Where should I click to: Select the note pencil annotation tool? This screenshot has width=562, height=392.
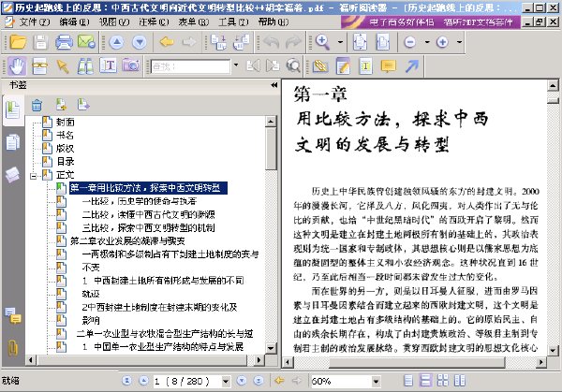(x=343, y=66)
